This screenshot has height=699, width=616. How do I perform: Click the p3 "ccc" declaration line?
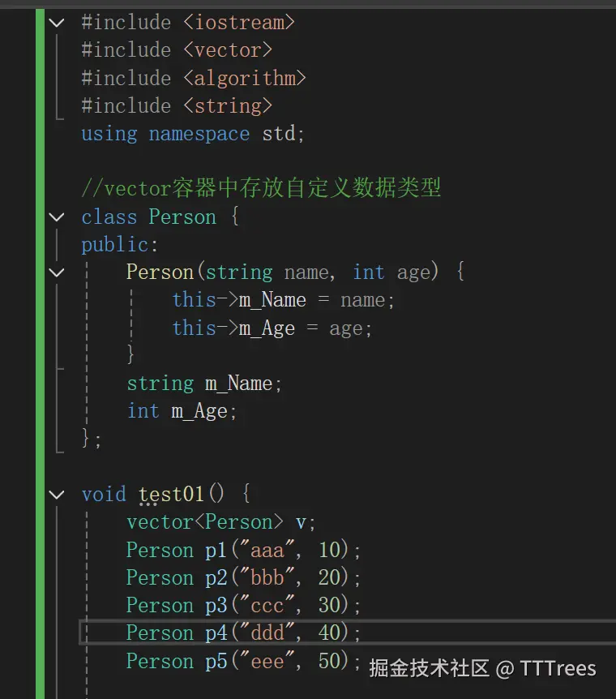(x=243, y=605)
